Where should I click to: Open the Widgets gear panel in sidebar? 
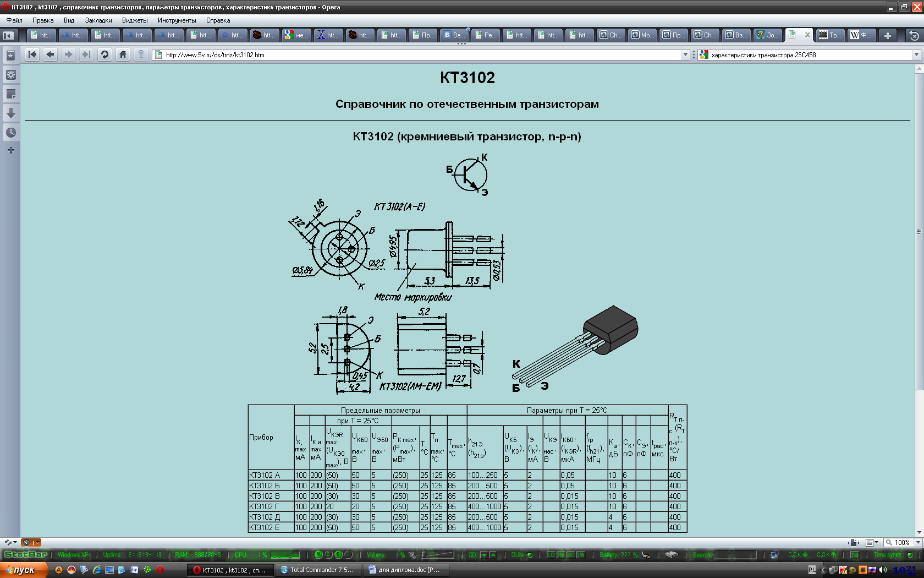tap(10, 75)
